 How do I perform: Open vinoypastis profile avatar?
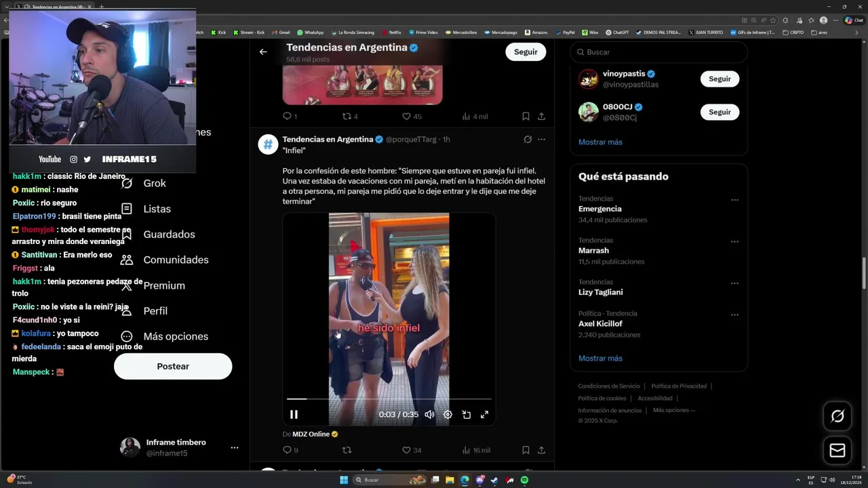pyautogui.click(x=588, y=79)
